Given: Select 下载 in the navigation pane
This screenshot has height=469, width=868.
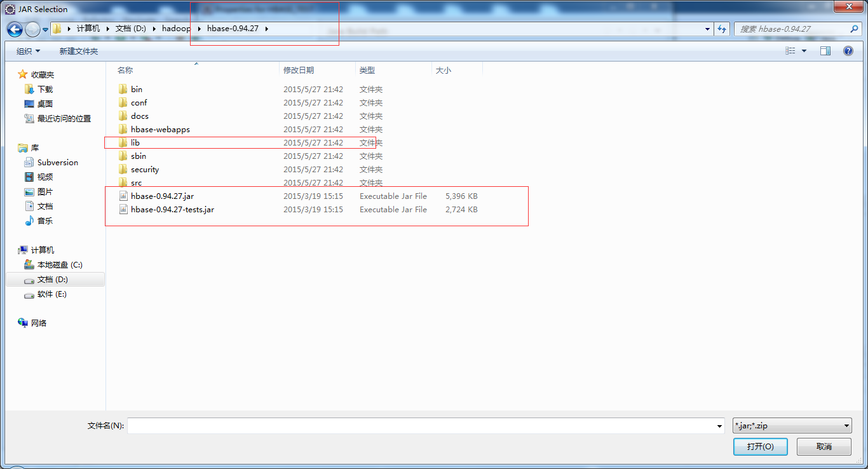Looking at the screenshot, I should (45, 89).
